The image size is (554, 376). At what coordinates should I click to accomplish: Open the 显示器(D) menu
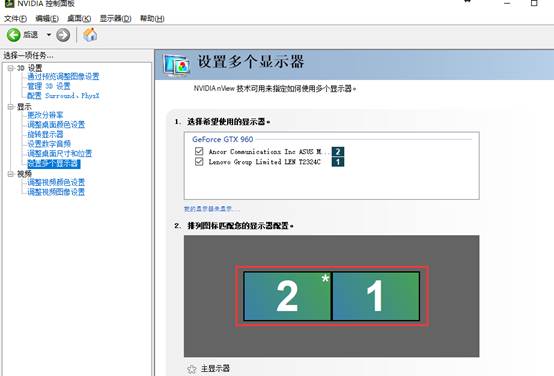click(116, 18)
